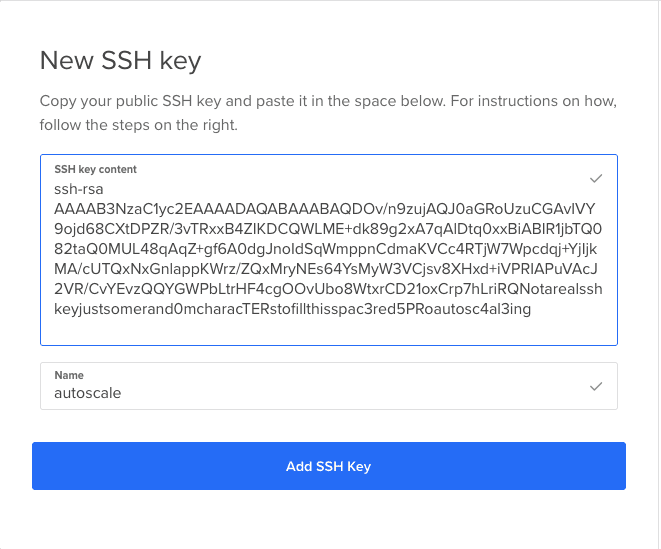Click the last key line starting with keyjustsomerand0m

(x=293, y=309)
